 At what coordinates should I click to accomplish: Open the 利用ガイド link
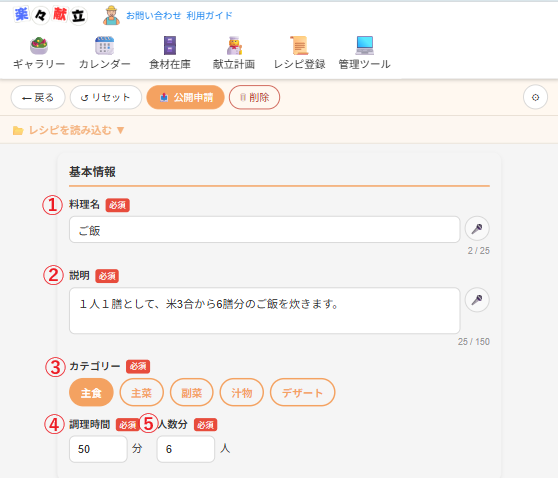[209, 16]
